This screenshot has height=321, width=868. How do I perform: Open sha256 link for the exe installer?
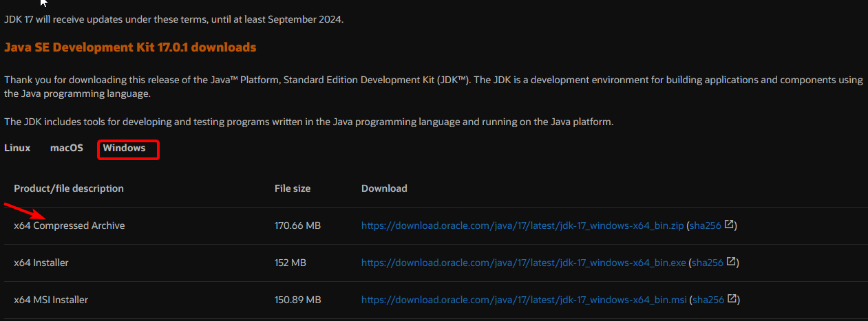tap(708, 263)
